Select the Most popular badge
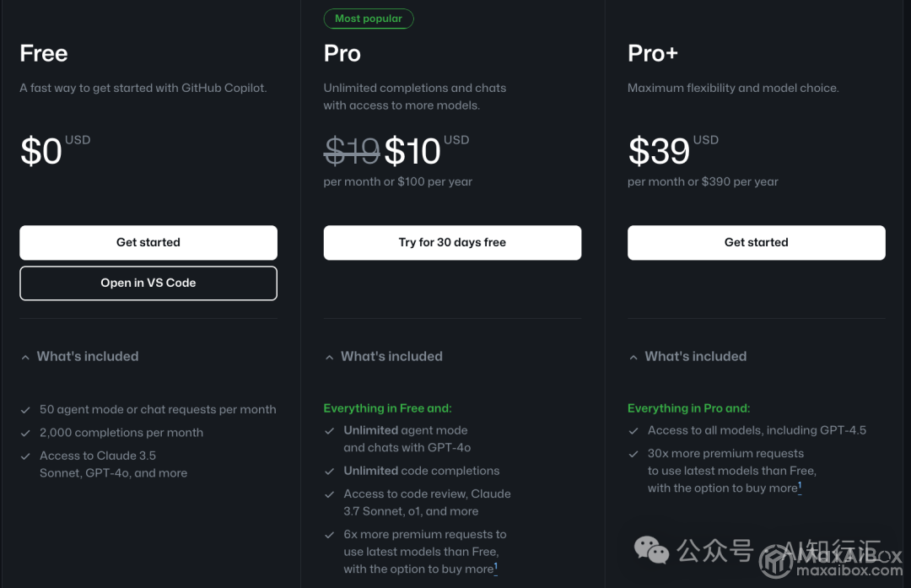Image resolution: width=911 pixels, height=588 pixels. 369,19
